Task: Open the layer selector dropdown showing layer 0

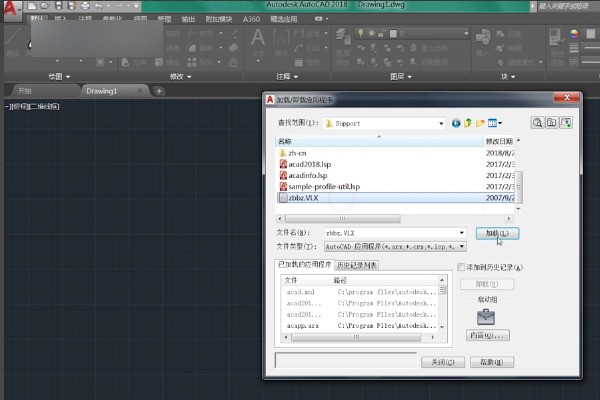Action: pyautogui.click(x=466, y=34)
